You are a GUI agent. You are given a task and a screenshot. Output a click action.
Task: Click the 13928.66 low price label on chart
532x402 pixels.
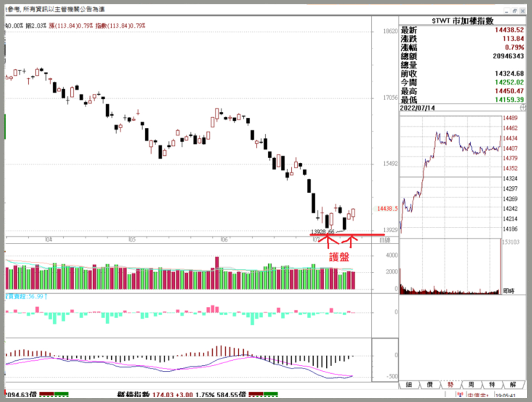pos(323,232)
